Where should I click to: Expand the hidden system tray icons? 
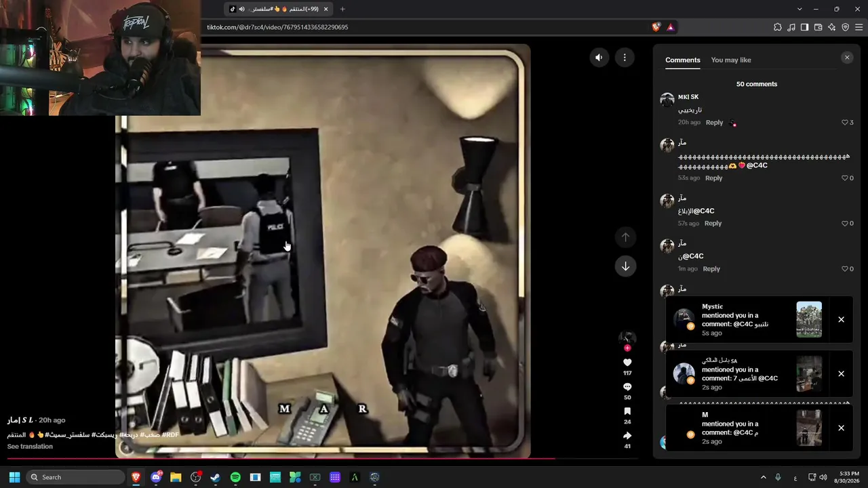point(763,477)
